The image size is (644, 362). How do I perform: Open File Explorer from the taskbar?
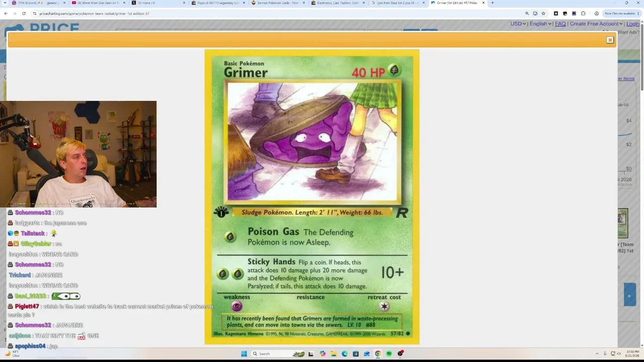point(334,354)
